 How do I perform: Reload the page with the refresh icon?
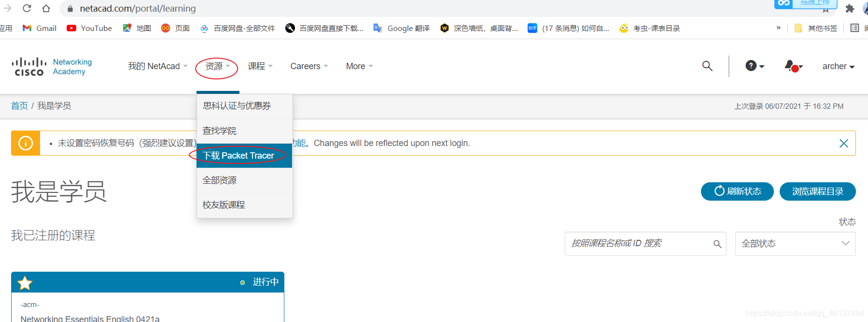27,8
